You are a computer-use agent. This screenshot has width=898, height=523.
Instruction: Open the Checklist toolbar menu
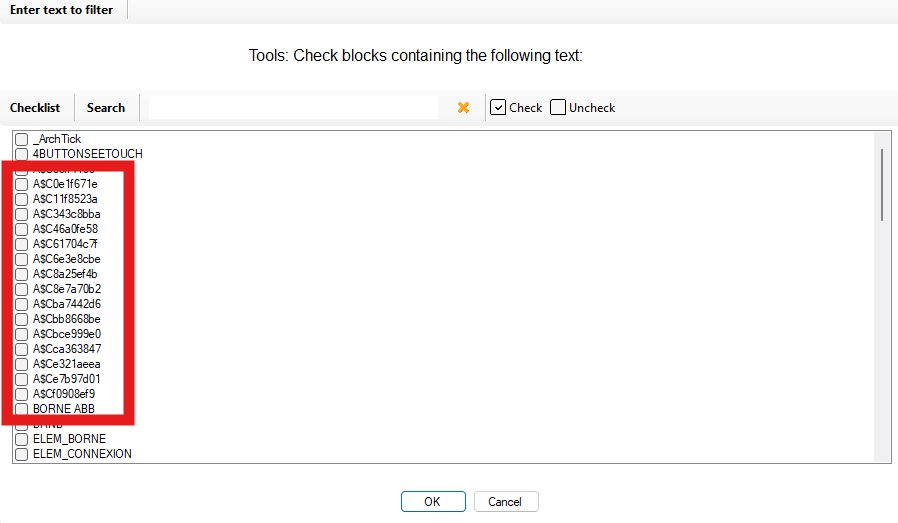[x=35, y=108]
